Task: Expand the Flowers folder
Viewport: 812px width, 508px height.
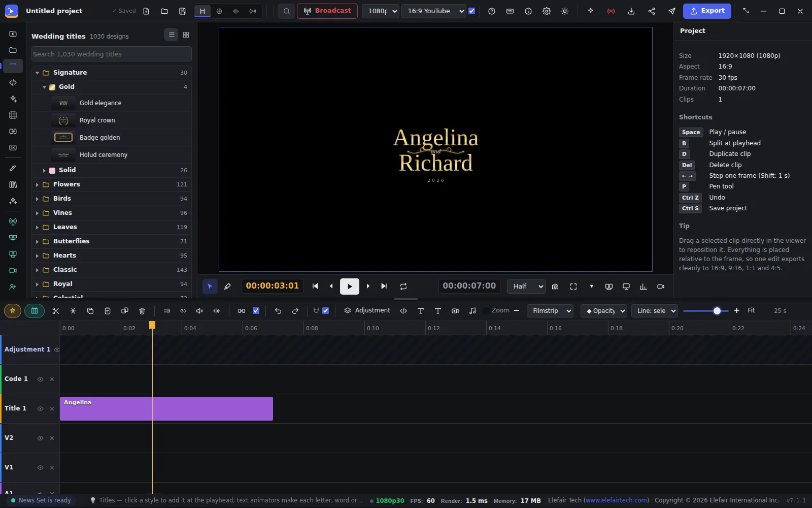Action: [x=37, y=184]
